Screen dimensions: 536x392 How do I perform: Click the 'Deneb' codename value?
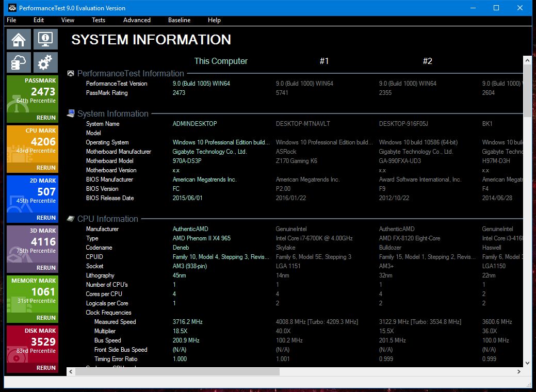[181, 248]
